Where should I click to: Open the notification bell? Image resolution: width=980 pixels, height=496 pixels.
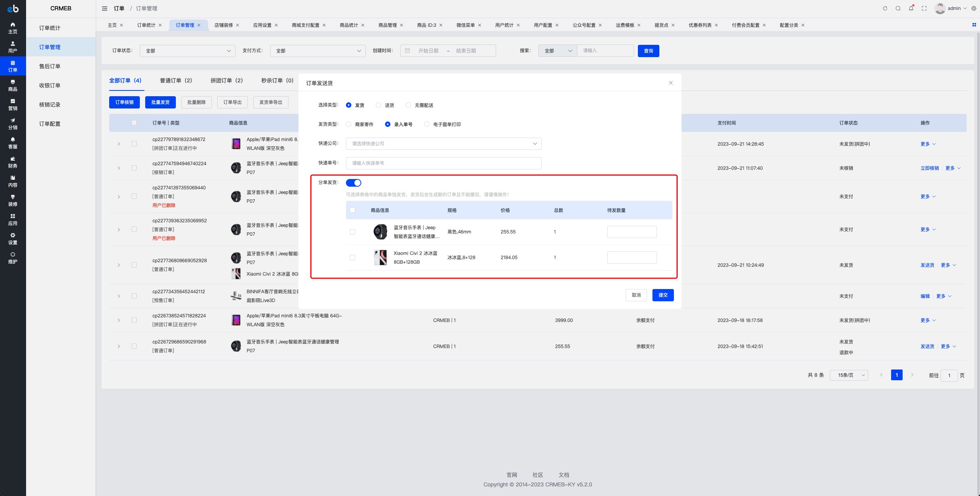click(x=911, y=8)
